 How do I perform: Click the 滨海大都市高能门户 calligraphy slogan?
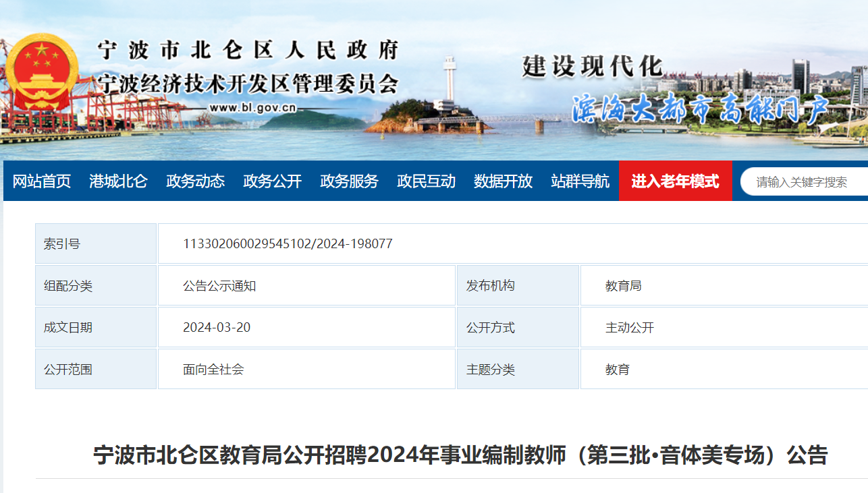coord(699,109)
